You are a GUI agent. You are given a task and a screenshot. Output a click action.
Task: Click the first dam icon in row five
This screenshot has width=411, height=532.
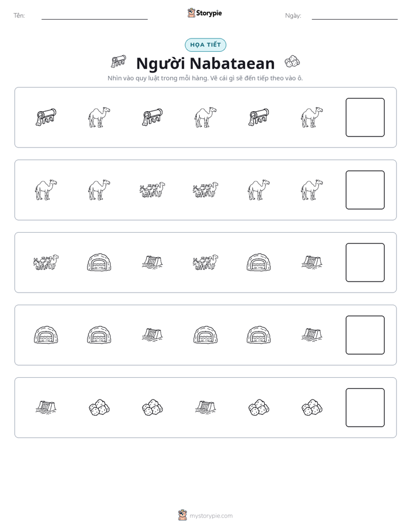(x=46, y=407)
